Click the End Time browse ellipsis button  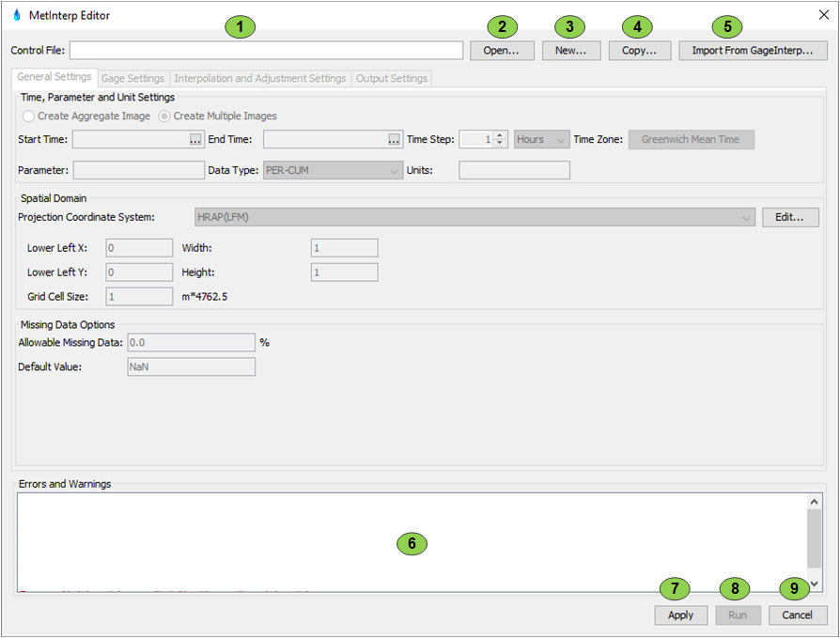coord(394,140)
